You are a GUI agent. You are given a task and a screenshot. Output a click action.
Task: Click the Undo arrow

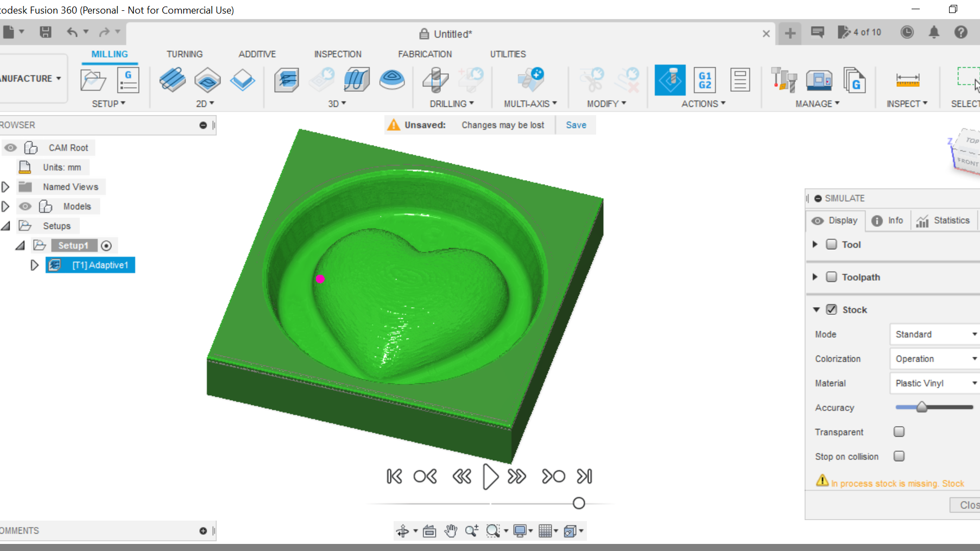(72, 32)
